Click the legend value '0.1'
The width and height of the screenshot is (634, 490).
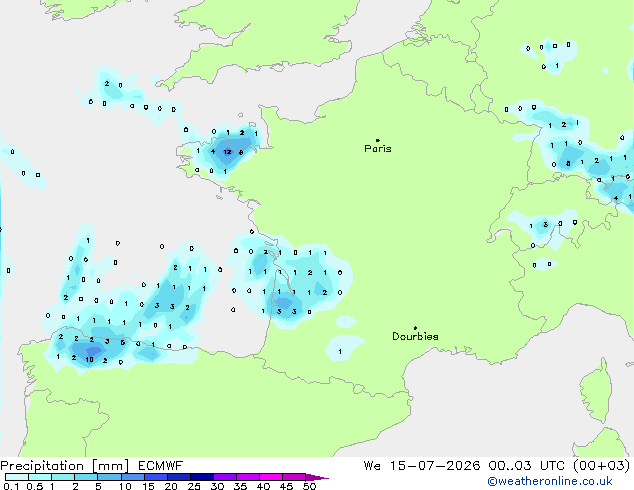coord(11,486)
